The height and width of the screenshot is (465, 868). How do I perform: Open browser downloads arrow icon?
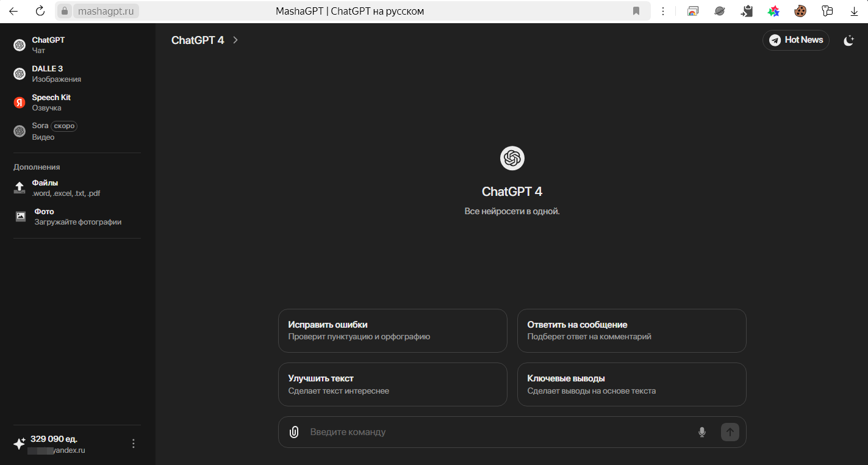pos(854,11)
